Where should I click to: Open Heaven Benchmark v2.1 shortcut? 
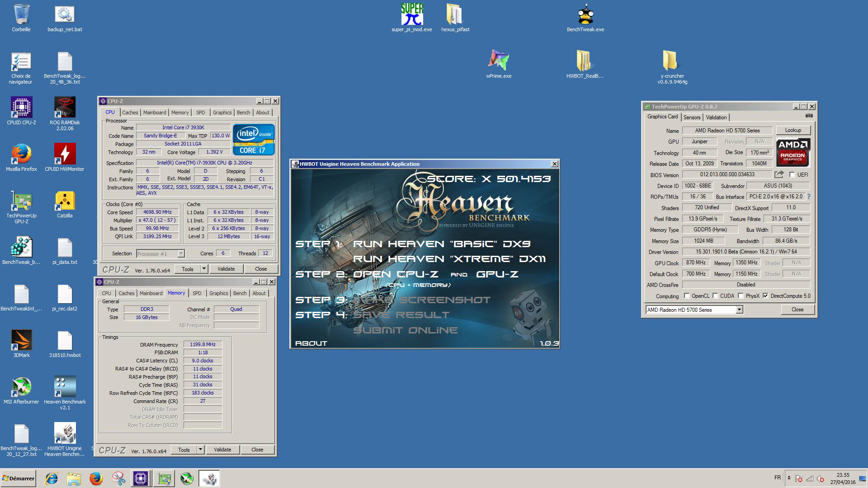(x=65, y=392)
